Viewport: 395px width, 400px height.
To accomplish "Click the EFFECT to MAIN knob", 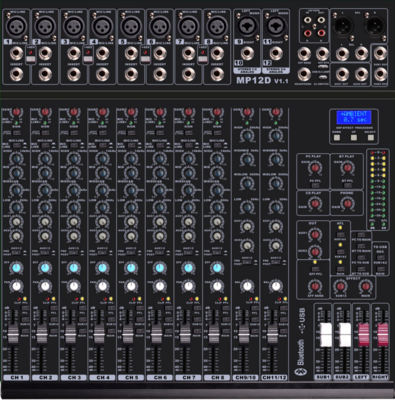I will pyautogui.click(x=366, y=286).
